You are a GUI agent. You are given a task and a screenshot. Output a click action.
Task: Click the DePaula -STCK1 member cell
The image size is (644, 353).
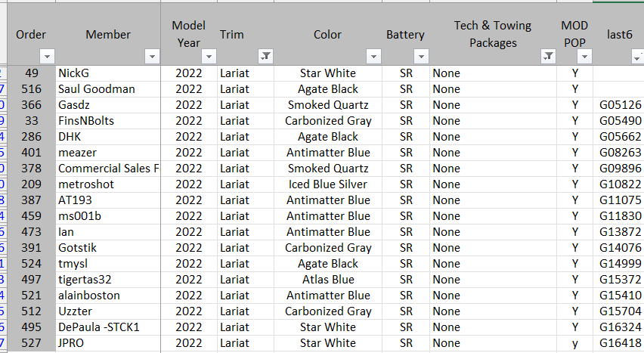pos(108,327)
